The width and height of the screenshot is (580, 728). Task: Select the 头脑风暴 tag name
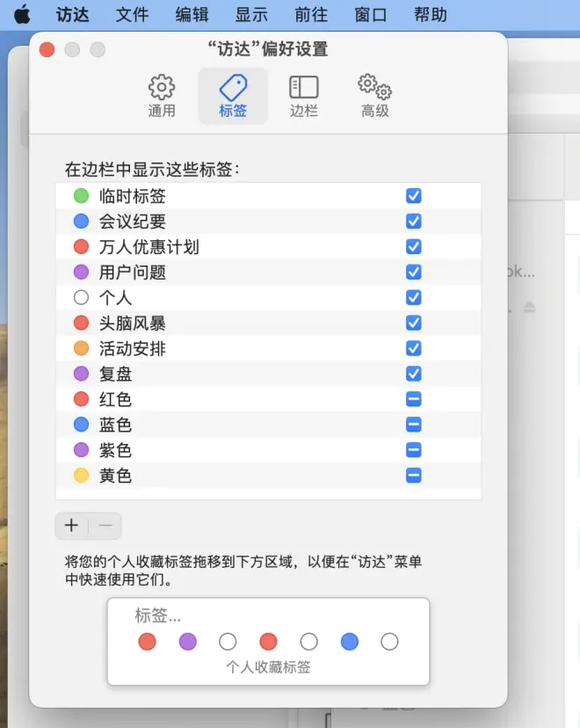[x=132, y=324]
